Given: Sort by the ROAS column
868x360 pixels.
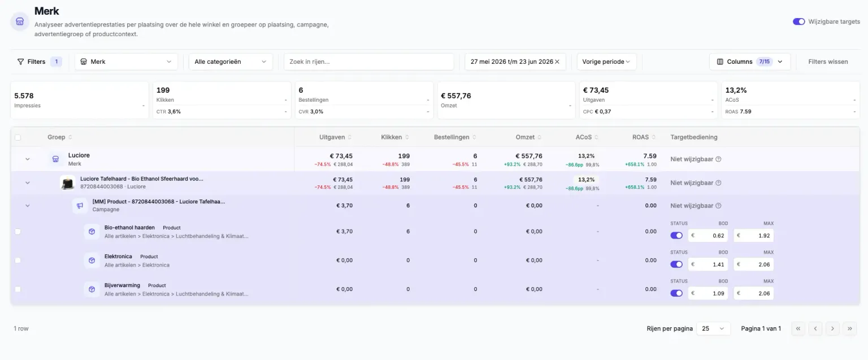Looking at the screenshot, I should (x=644, y=137).
